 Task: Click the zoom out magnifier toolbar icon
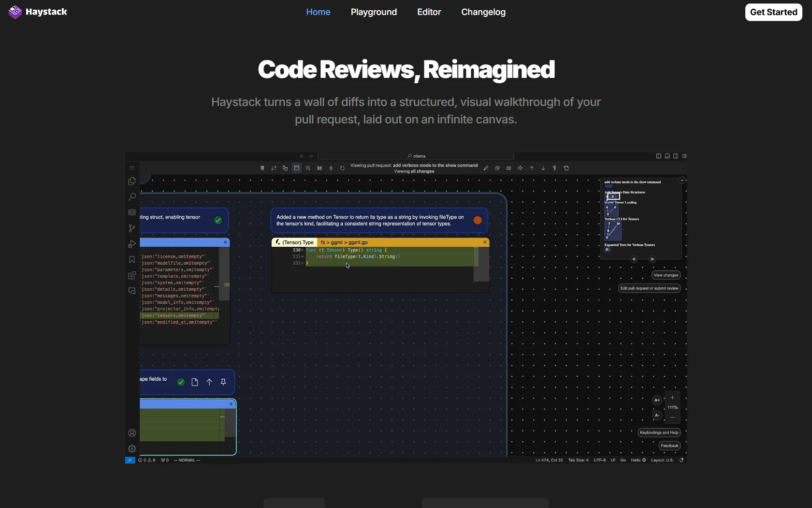coord(308,168)
